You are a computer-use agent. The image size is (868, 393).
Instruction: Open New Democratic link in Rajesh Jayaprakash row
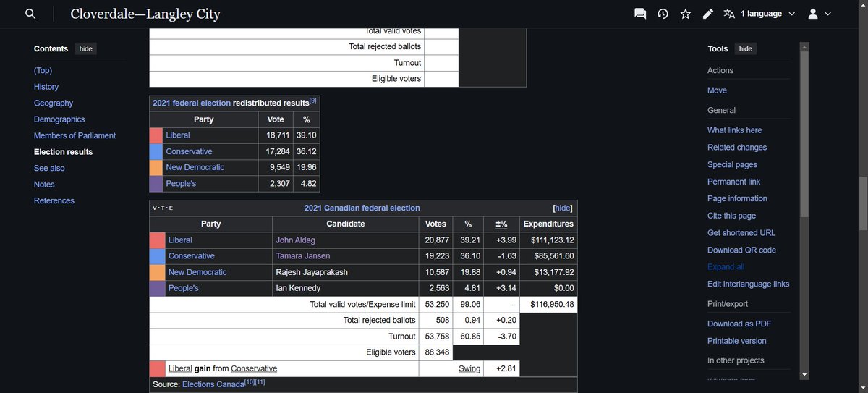click(197, 272)
